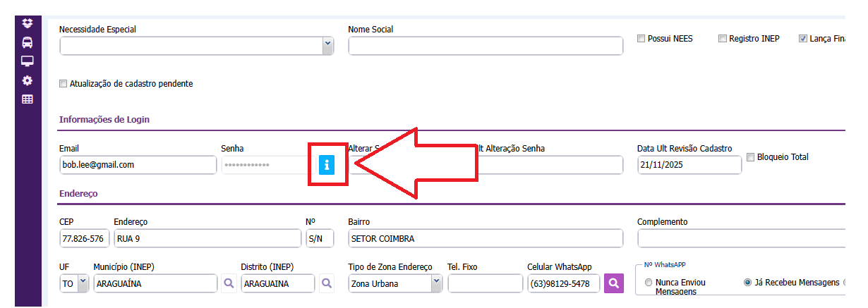This screenshot has height=308, width=868.
Task: Open settings gear in the sidebar
Action: [x=28, y=80]
